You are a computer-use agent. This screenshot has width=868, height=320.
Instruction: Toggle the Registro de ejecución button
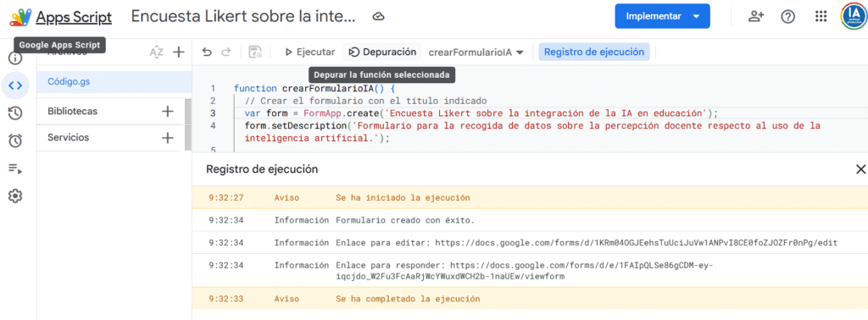tap(594, 52)
